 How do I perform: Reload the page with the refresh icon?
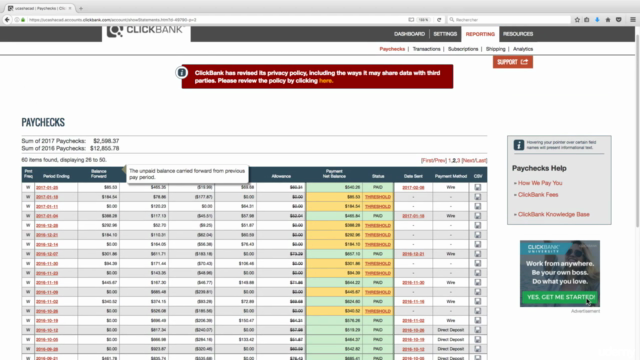(x=439, y=20)
